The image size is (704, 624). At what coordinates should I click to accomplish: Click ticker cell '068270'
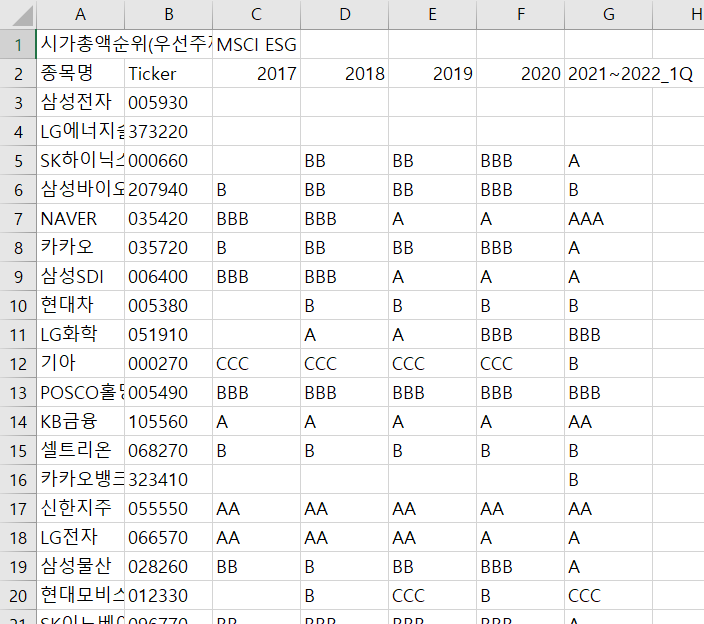[x=168, y=450]
